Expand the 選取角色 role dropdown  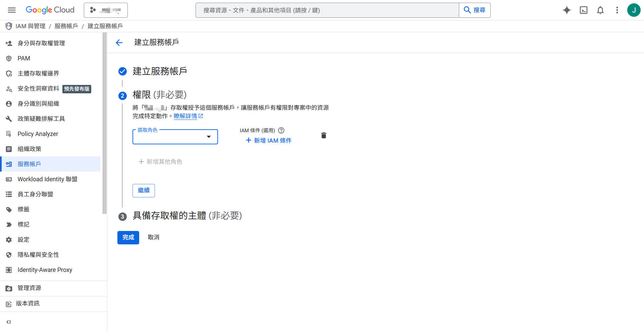[x=175, y=137]
